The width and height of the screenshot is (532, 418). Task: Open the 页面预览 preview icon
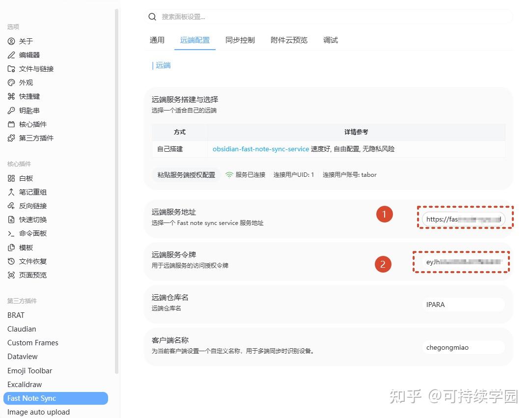(x=11, y=275)
